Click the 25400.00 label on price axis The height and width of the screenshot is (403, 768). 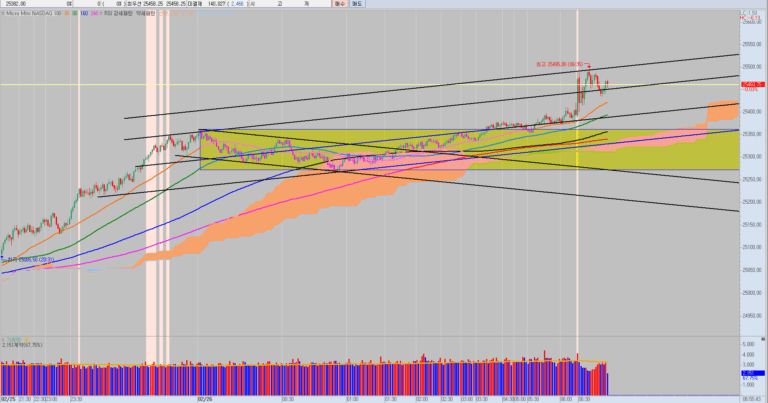click(752, 112)
